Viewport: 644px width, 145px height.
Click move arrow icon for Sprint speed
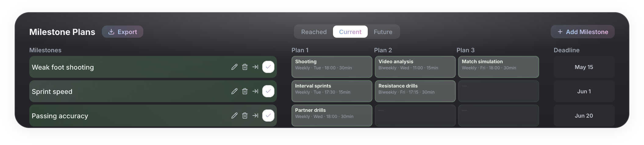click(255, 91)
